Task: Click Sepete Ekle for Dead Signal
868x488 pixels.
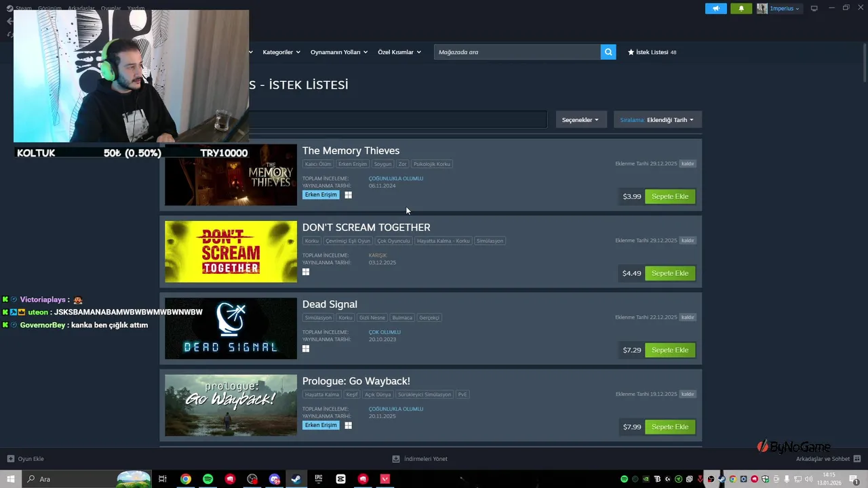Action: [670, 350]
